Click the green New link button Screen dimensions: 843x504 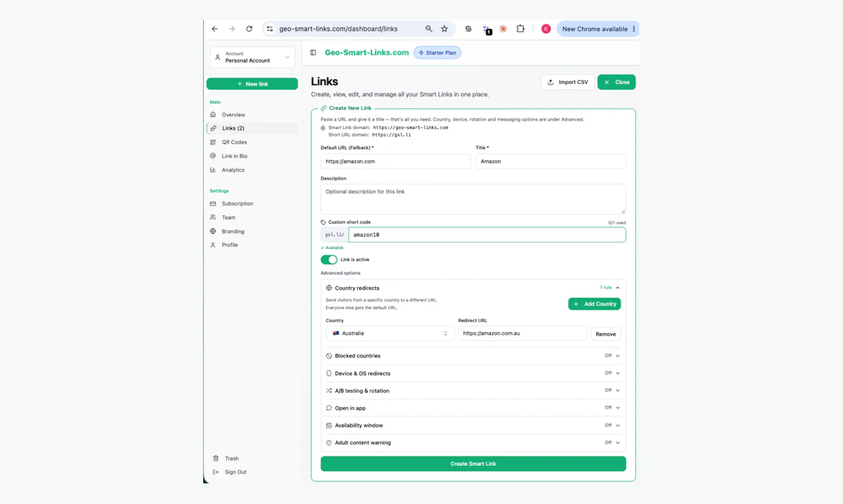252,84
